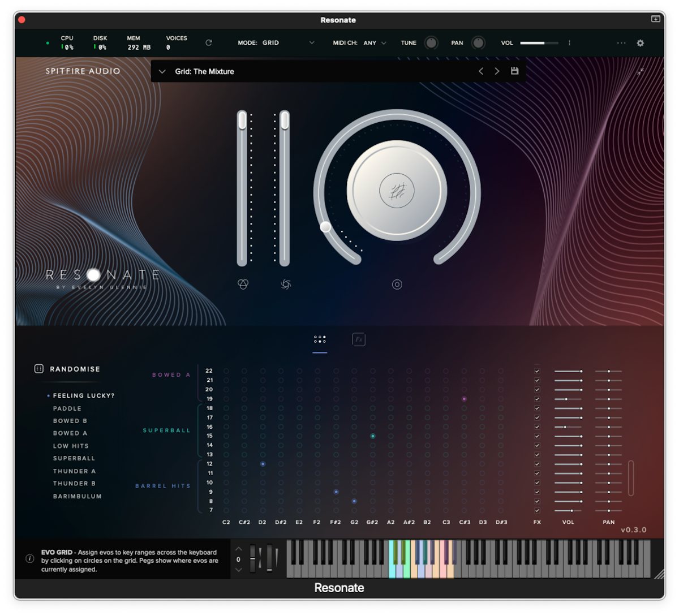
Task: Toggle FX checkbox for evo row 13
Action: point(537,455)
